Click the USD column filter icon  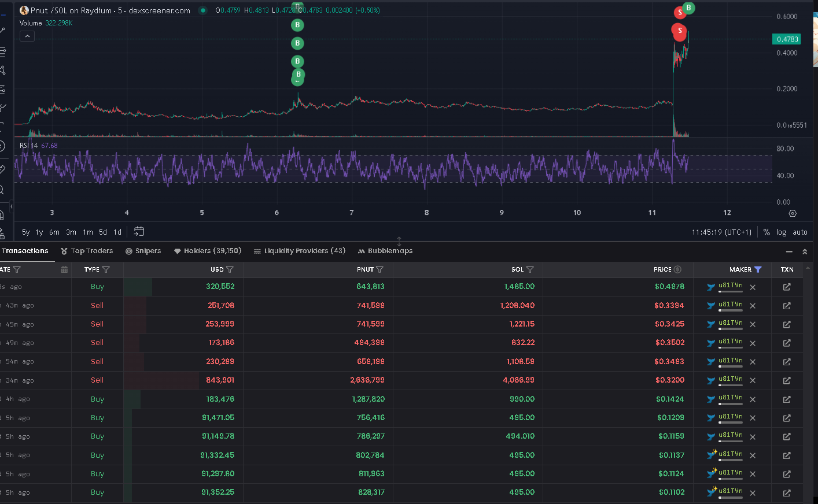pyautogui.click(x=230, y=269)
